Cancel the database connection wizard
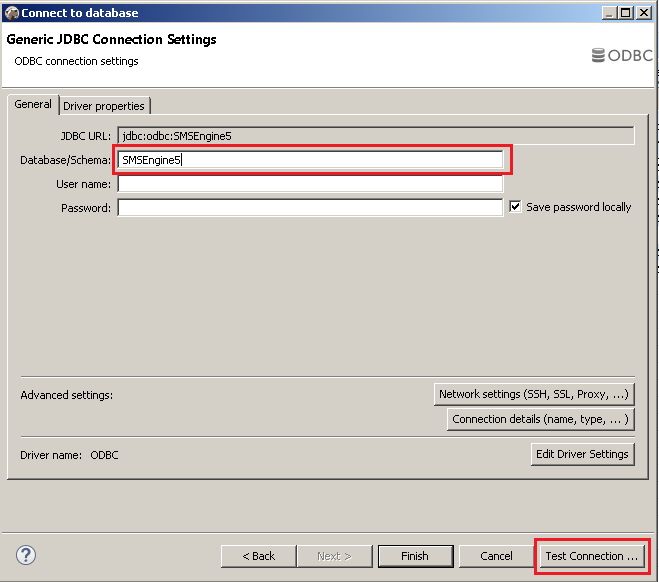Screen dimensions: 659x582 point(496,556)
